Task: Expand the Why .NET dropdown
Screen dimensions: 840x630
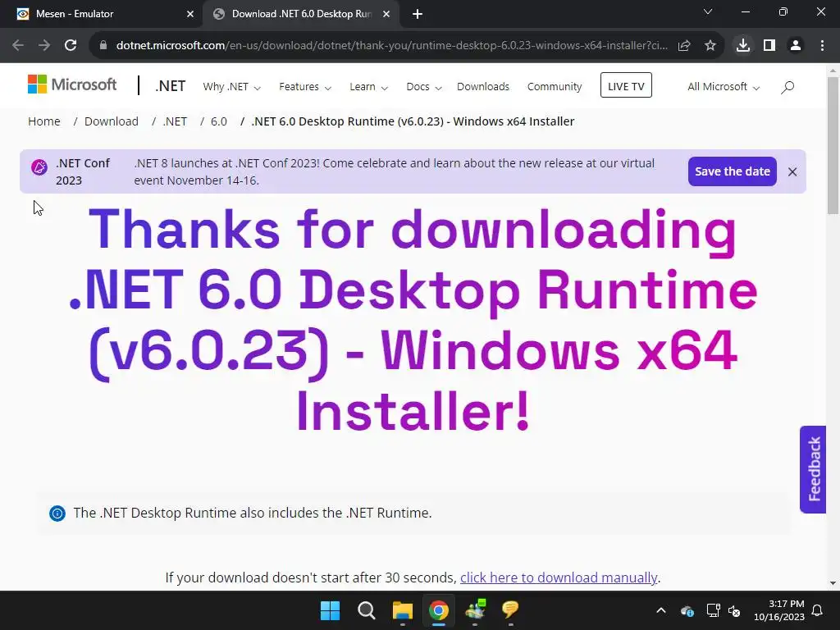Action: 231,87
